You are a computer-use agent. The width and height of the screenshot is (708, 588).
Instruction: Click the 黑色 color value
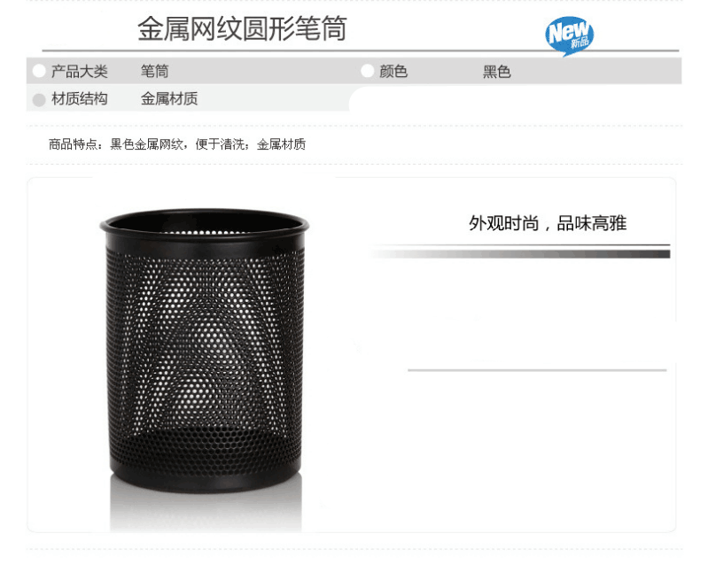[x=497, y=72]
